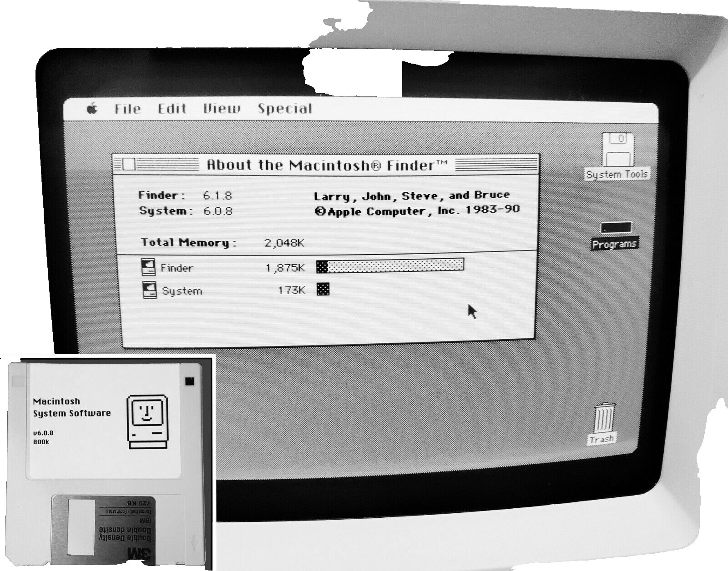The image size is (728, 571).
Task: Open the Apple menu
Action: tap(92, 109)
